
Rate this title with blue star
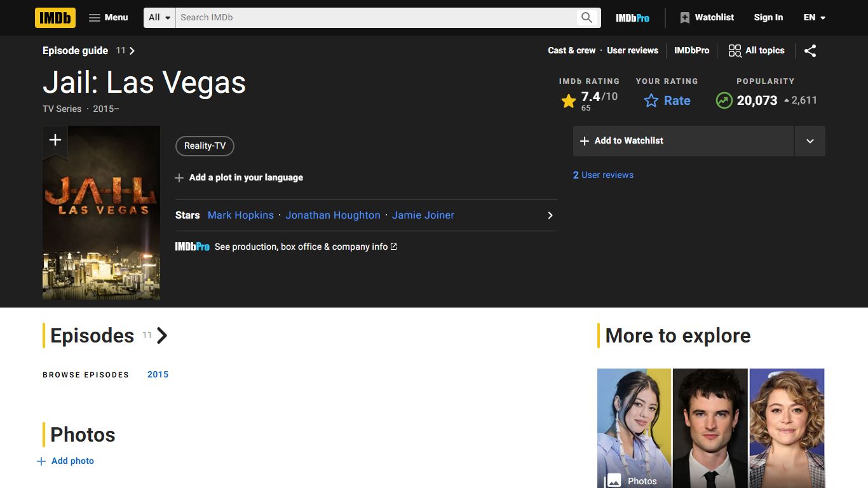pyautogui.click(x=667, y=100)
